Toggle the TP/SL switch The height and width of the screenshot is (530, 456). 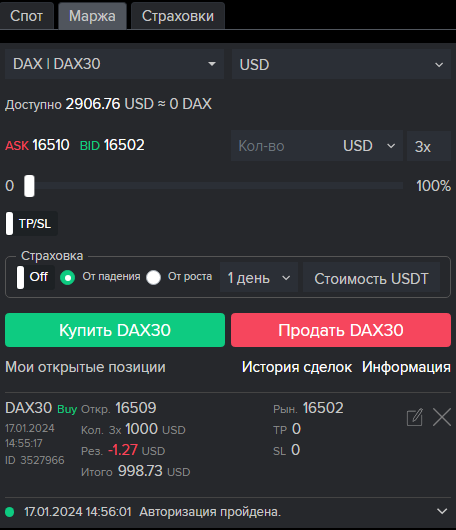pos(31,223)
